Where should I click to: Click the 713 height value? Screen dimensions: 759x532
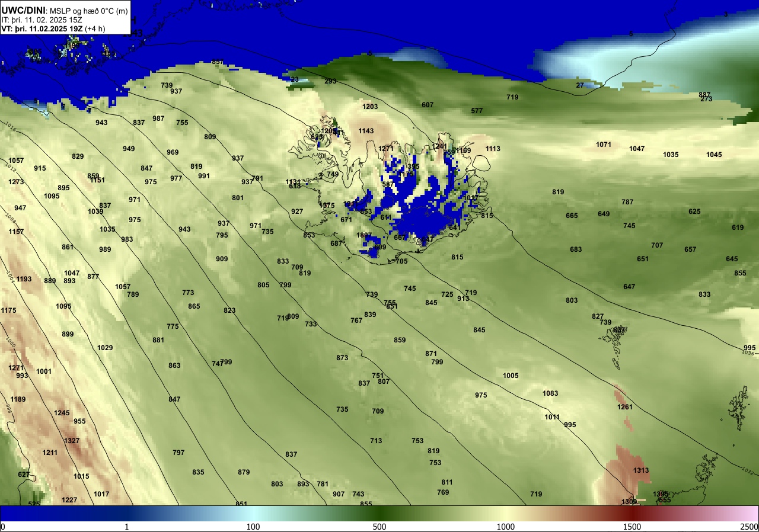[376, 441]
